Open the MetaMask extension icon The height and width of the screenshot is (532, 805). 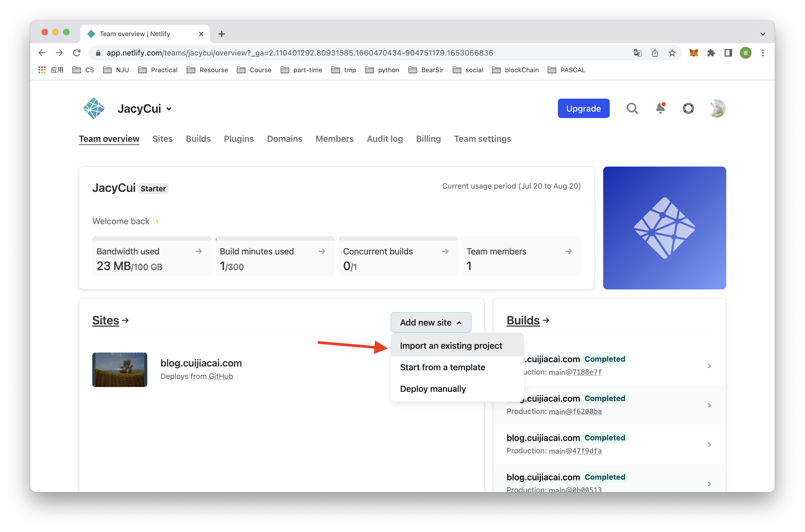click(x=694, y=53)
